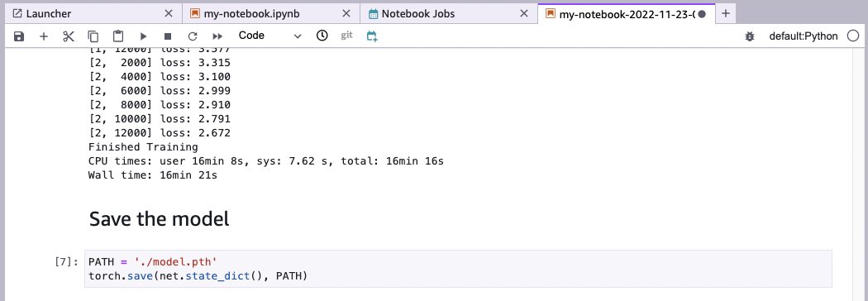Screen dimensions: 868x301
Task: Insert a new cell using the plus icon
Action: pyautogui.click(x=44, y=36)
